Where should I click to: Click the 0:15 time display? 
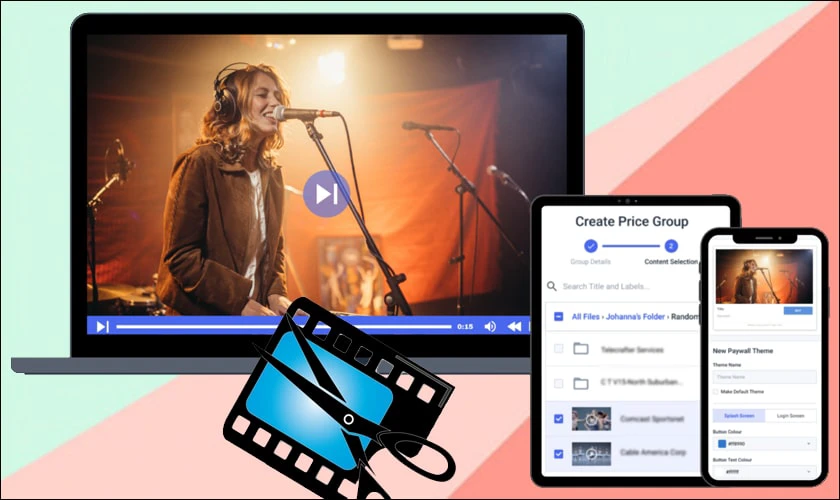pos(465,326)
